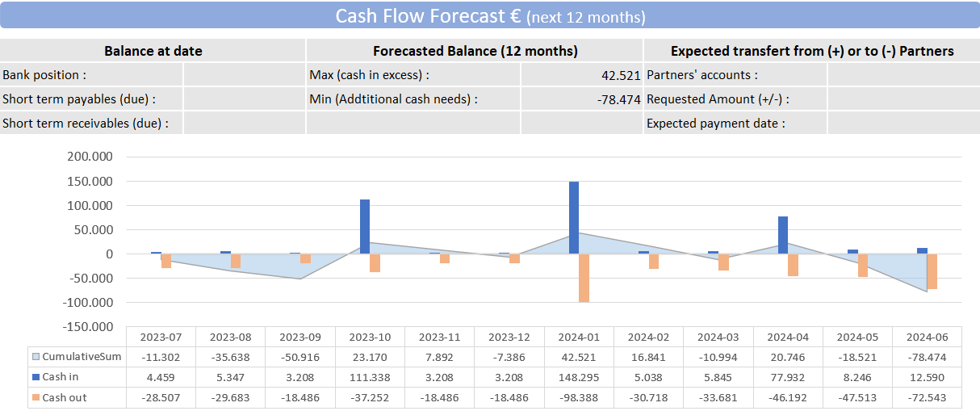Image resolution: width=980 pixels, height=411 pixels.
Task: Select the Forecasted Balance (12 months) header
Action: coord(475,51)
